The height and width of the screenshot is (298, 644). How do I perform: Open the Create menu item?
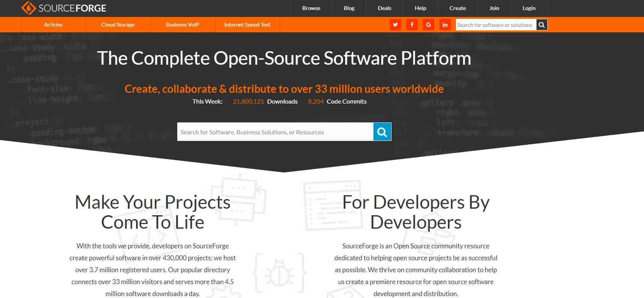[x=457, y=8]
